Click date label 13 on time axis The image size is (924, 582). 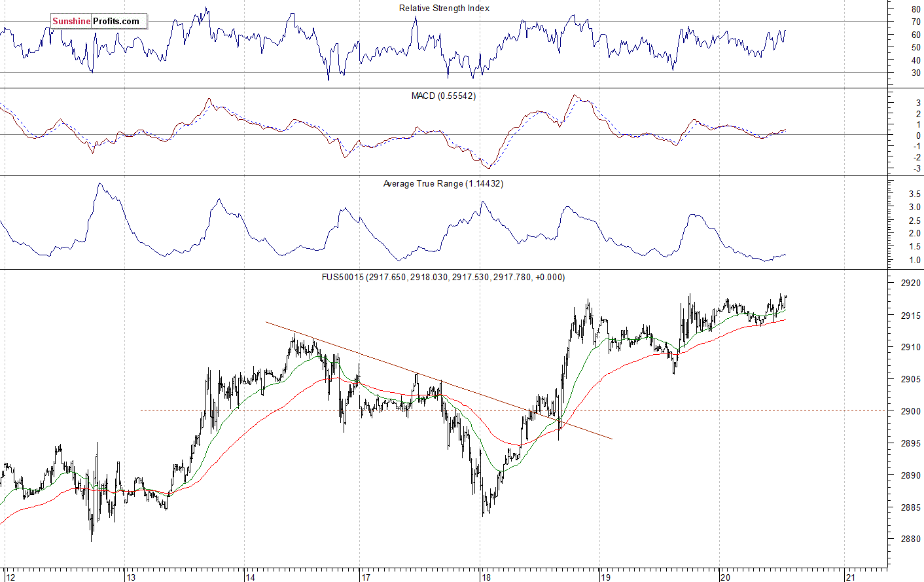pyautogui.click(x=131, y=577)
